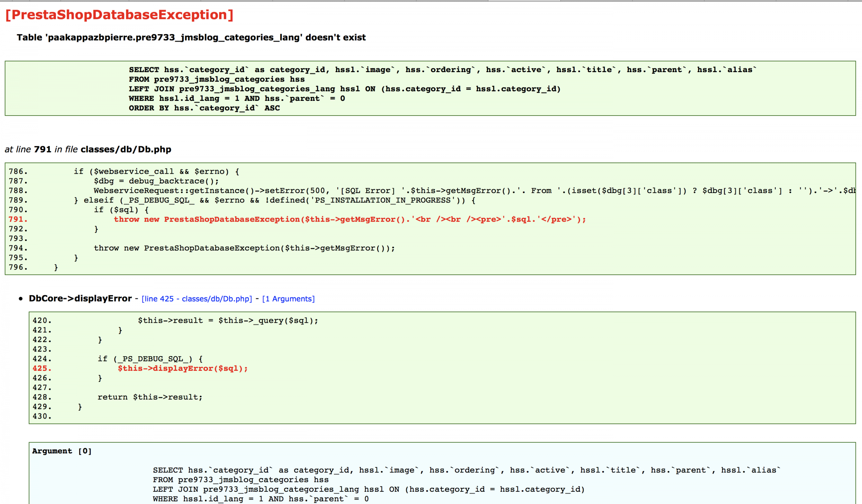Click the WHERE line in the Argument box

click(261, 499)
